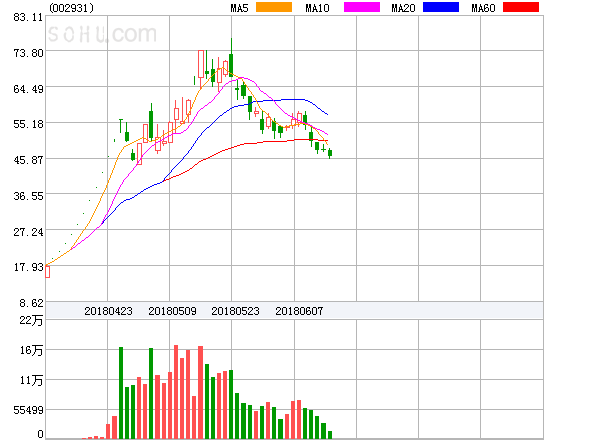Click the stock code (002931) text
The height and width of the screenshot is (440, 600).
pos(71,8)
